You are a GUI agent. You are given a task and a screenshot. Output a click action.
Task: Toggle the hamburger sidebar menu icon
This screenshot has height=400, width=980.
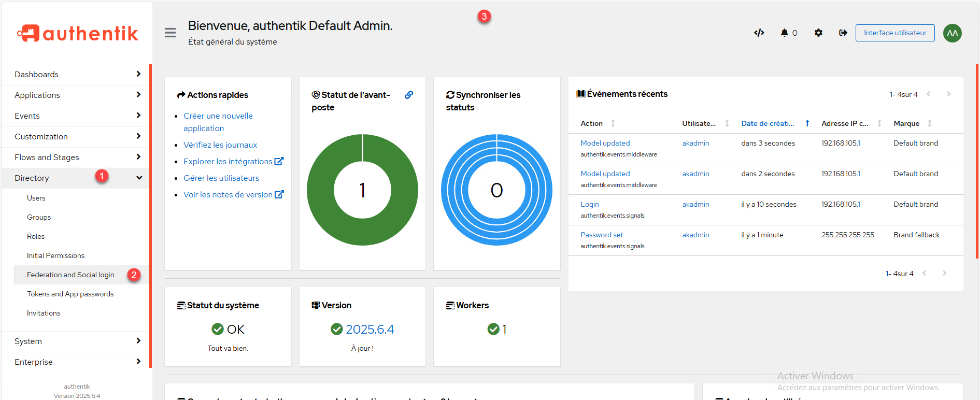(170, 33)
